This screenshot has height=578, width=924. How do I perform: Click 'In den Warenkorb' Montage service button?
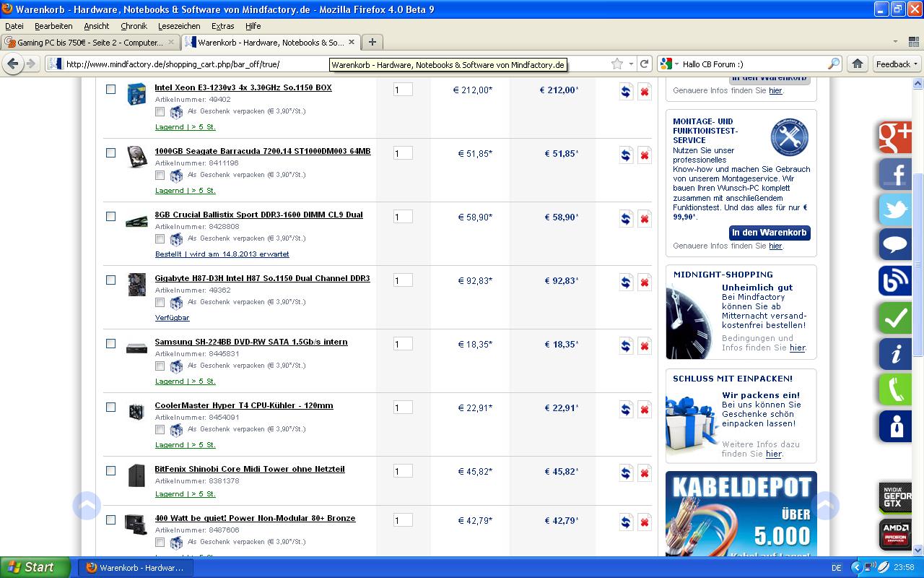click(770, 233)
